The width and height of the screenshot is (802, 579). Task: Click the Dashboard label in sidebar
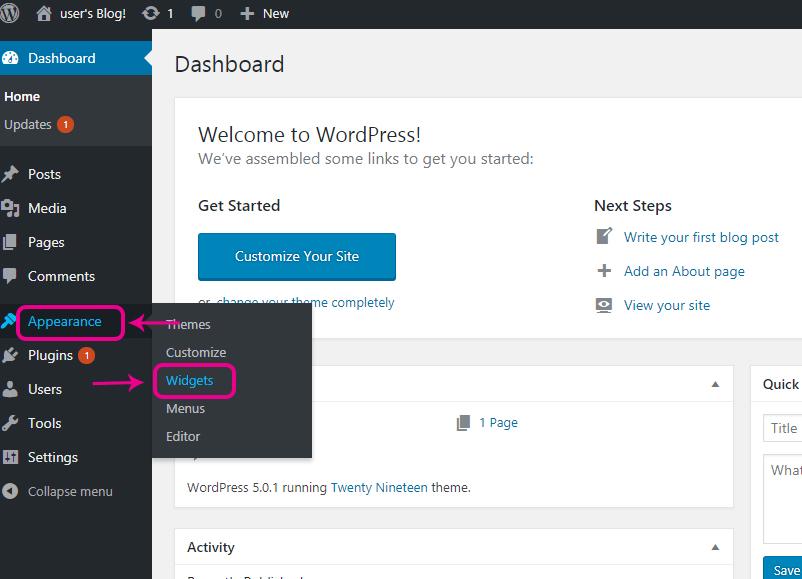62,58
